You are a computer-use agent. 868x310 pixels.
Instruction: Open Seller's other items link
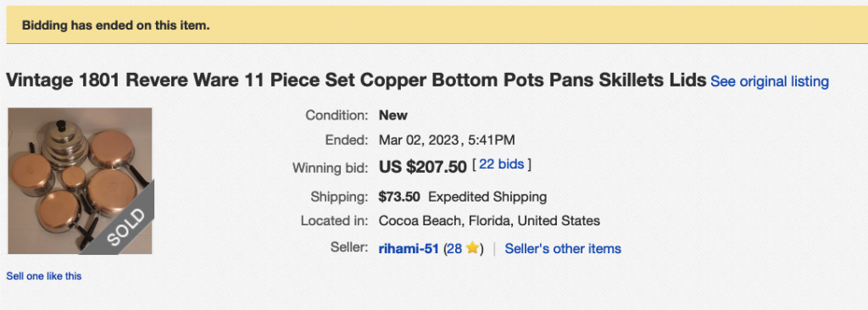563,249
